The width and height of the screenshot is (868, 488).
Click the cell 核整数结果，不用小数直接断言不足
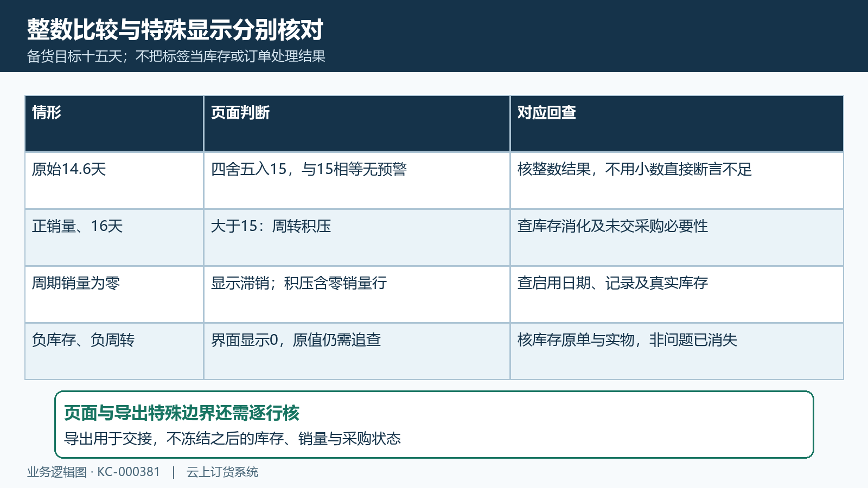677,181
